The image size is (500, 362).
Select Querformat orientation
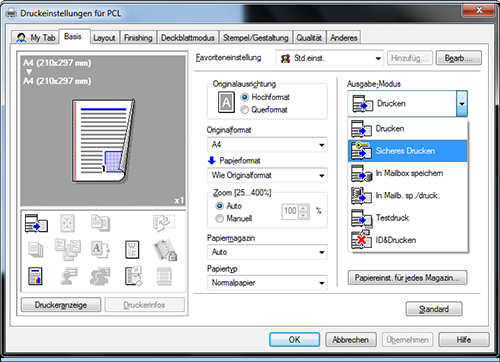(264, 109)
